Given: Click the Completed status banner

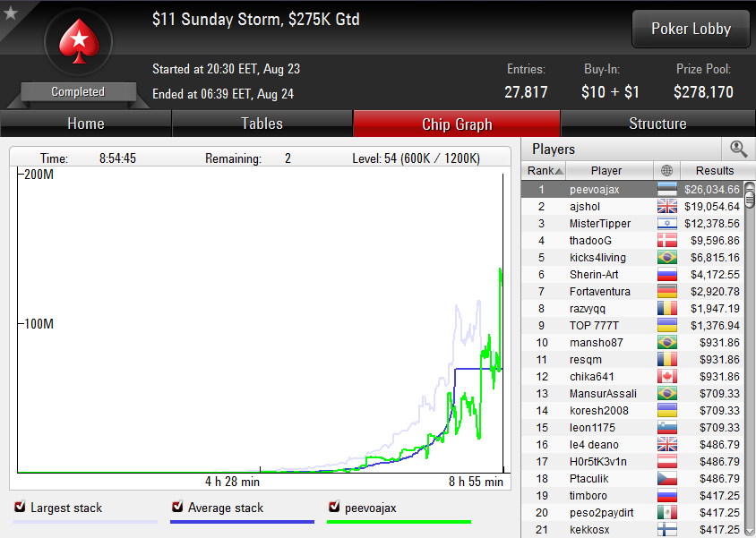Looking at the screenshot, I should coord(78,91).
